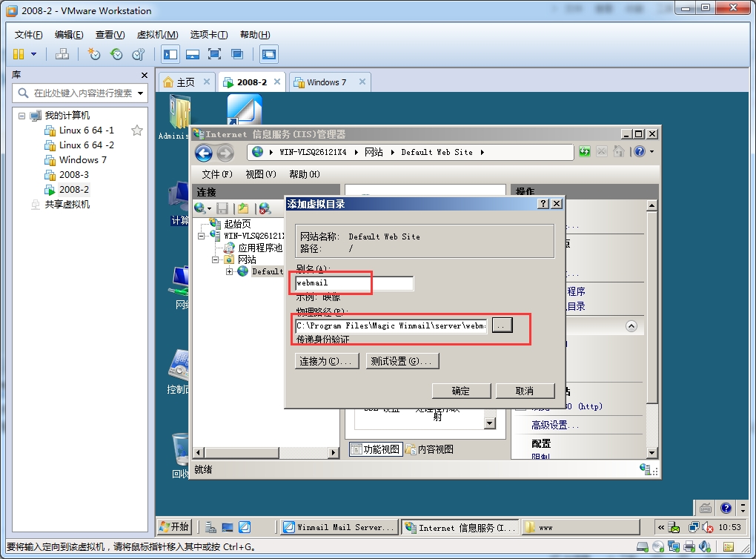Open the library search dropdown arrow
The image size is (756, 559).
click(x=140, y=93)
